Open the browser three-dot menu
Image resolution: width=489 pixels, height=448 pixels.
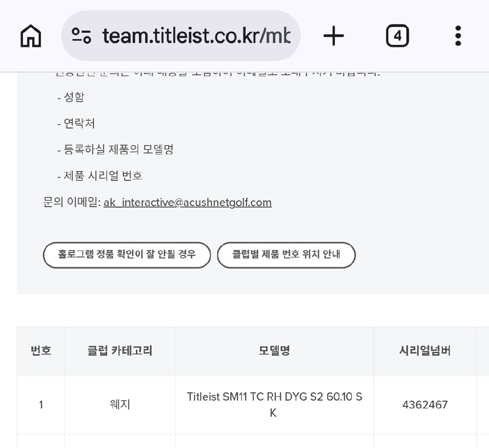click(x=458, y=36)
